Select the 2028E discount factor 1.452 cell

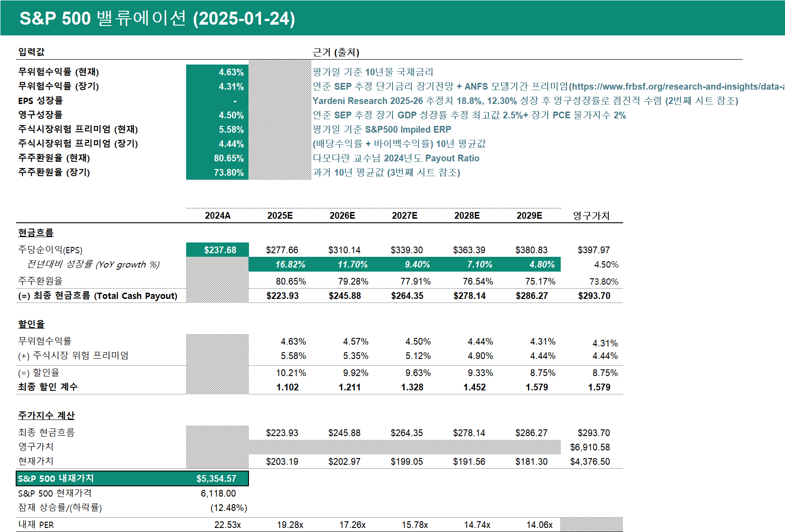(x=474, y=387)
